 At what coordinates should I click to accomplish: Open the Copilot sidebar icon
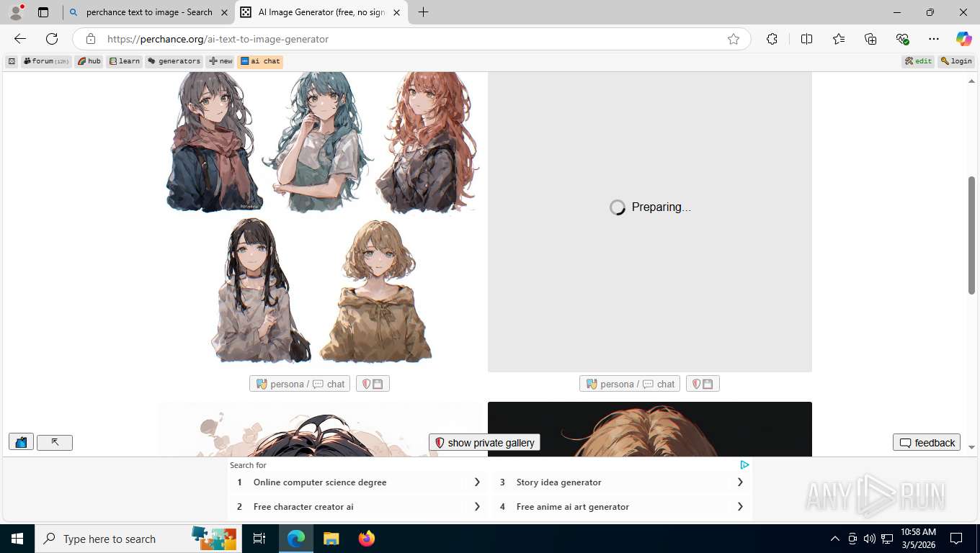(x=963, y=39)
